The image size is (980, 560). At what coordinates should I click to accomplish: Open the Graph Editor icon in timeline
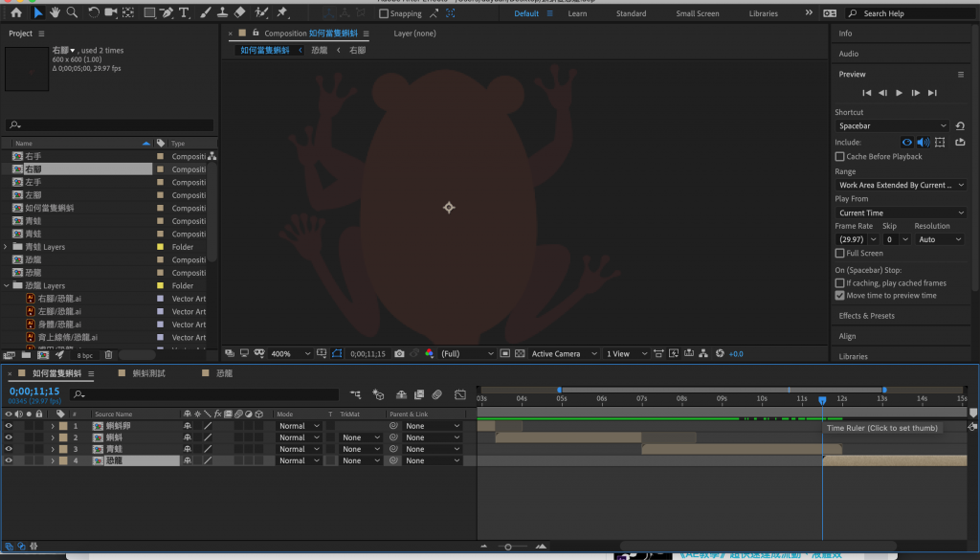tap(460, 394)
